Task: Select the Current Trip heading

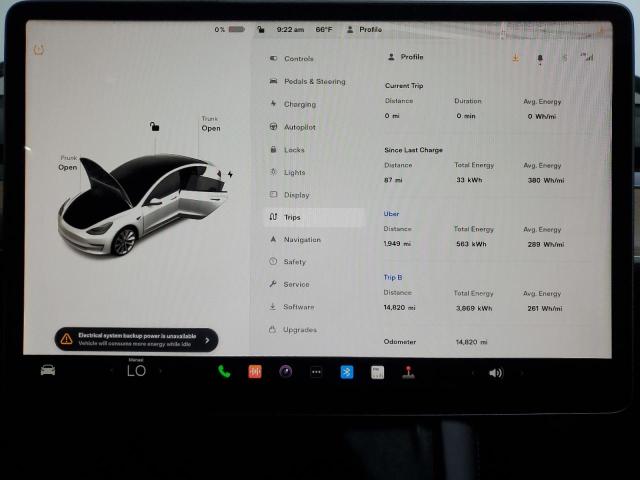Action: [404, 86]
